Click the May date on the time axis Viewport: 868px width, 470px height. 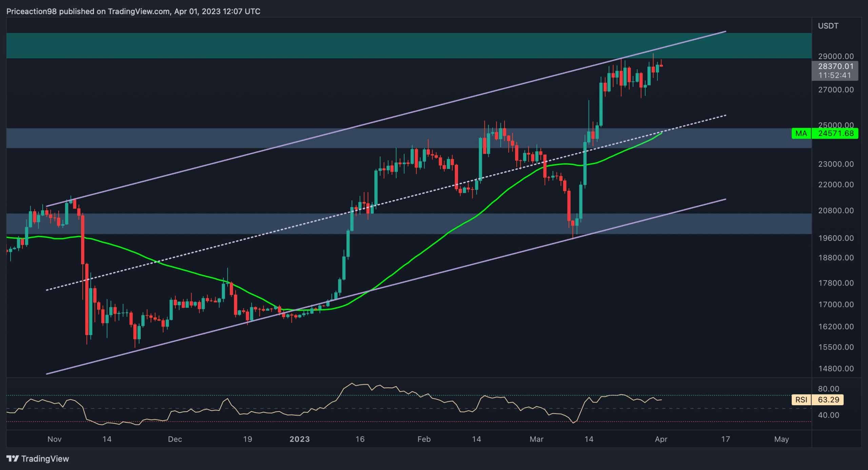pos(782,439)
